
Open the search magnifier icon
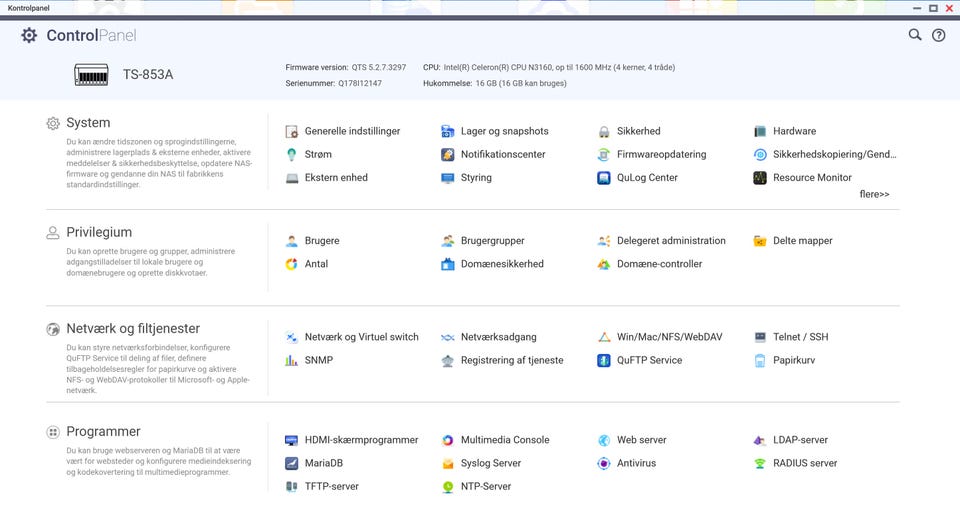[x=915, y=35]
